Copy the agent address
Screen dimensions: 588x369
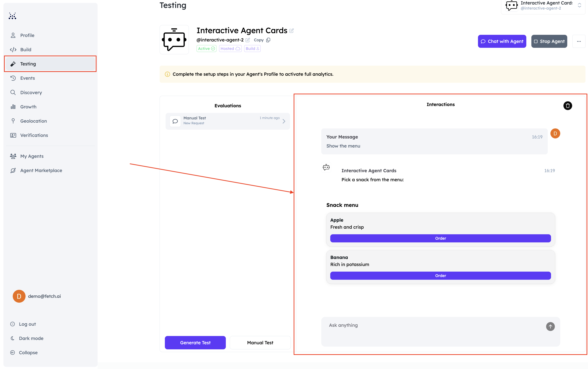262,40
